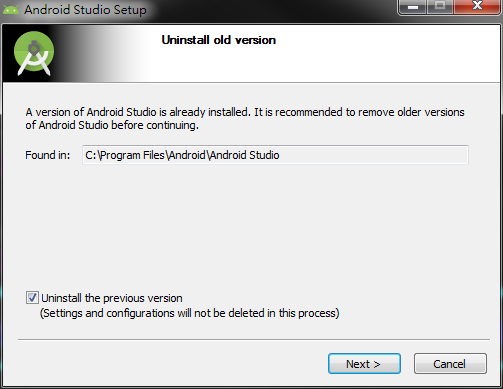Toggle via the 'Uninstall the previous version' label
The image size is (503, 389).
[112, 298]
